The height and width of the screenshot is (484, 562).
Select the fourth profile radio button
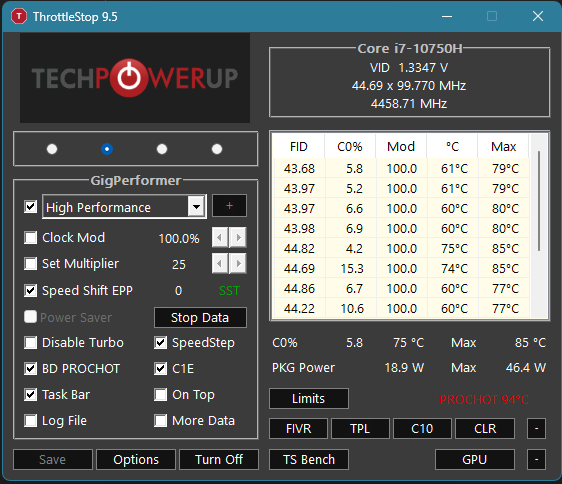(x=217, y=149)
